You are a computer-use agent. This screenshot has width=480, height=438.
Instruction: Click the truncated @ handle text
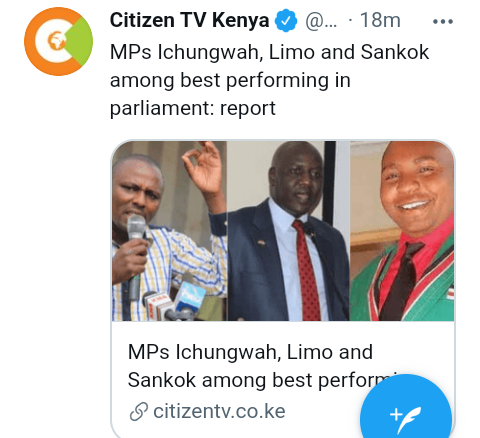click(321, 21)
